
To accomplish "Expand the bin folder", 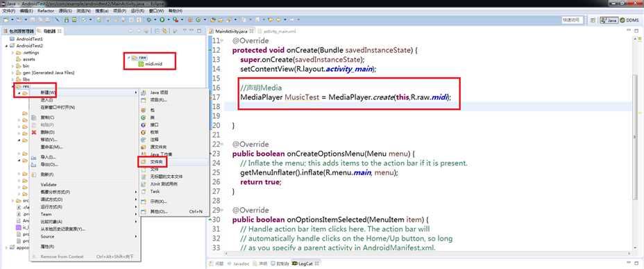I will pyautogui.click(x=12, y=66).
